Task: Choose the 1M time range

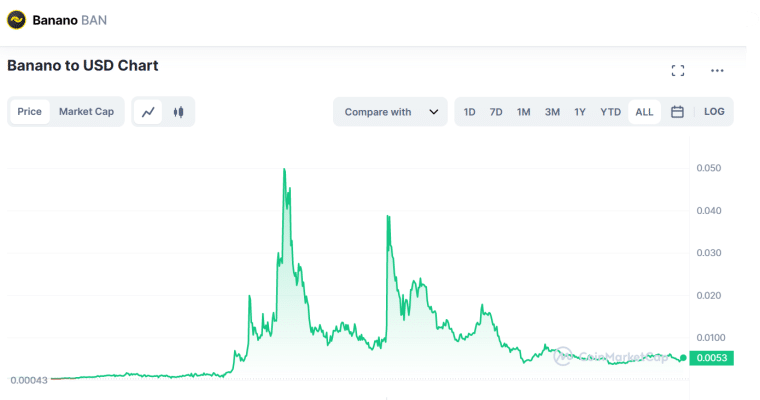Action: (x=523, y=112)
